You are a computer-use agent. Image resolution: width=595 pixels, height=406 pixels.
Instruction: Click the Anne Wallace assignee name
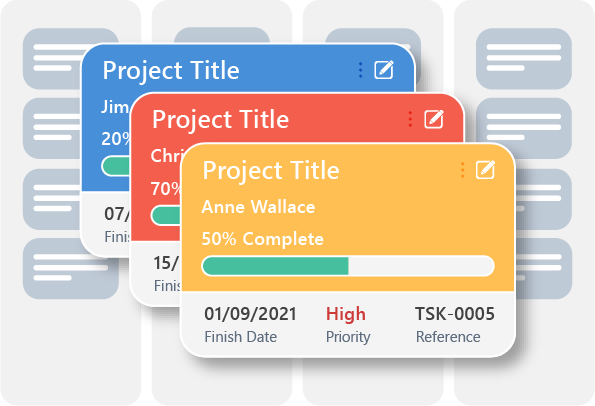point(258,207)
